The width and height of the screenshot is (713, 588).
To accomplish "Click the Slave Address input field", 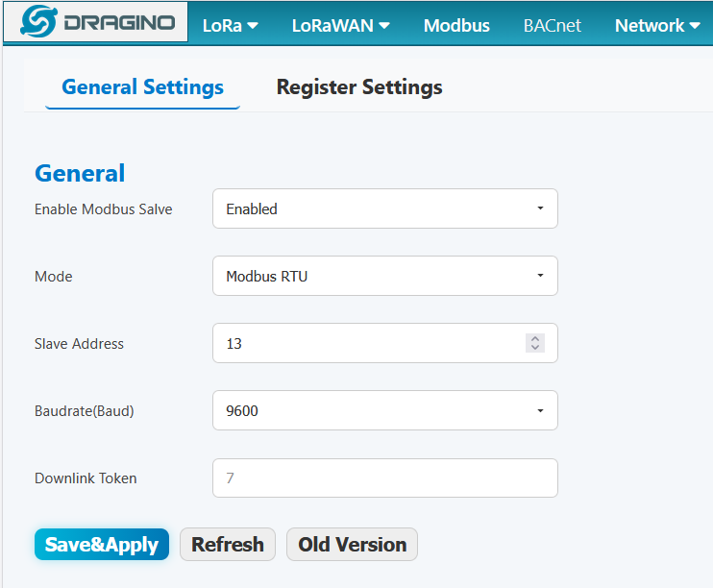I will (385, 343).
